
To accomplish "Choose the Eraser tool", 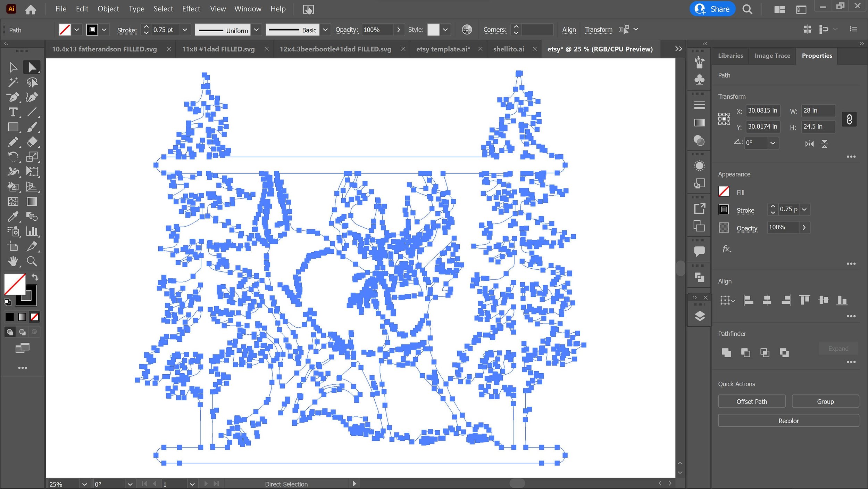I will point(32,142).
